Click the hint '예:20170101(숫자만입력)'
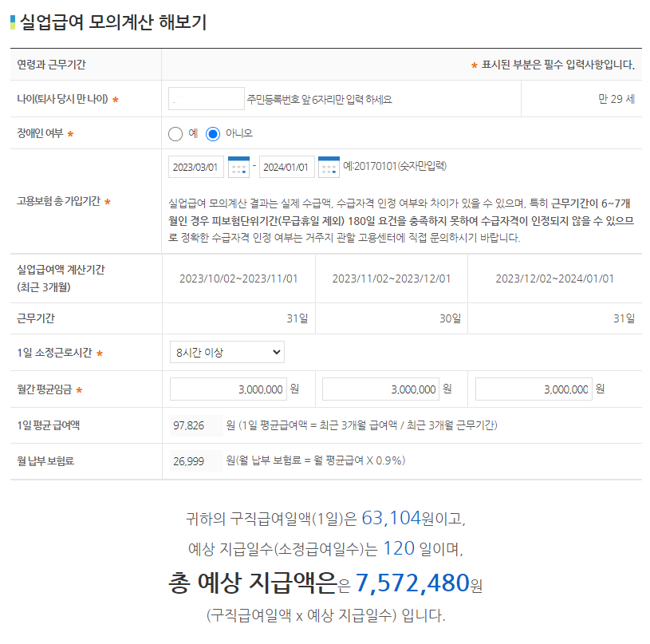 pyautogui.click(x=395, y=166)
